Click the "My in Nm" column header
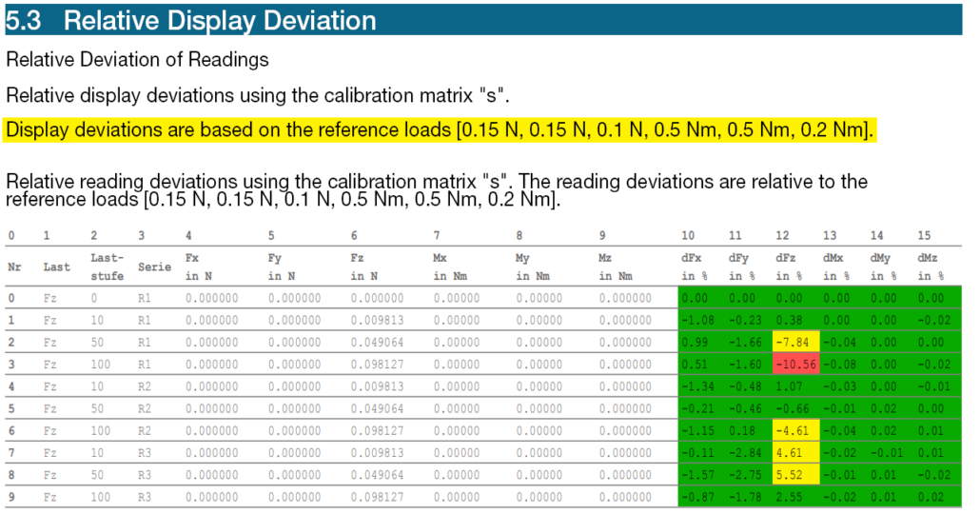The width and height of the screenshot is (980, 514). pos(533,267)
